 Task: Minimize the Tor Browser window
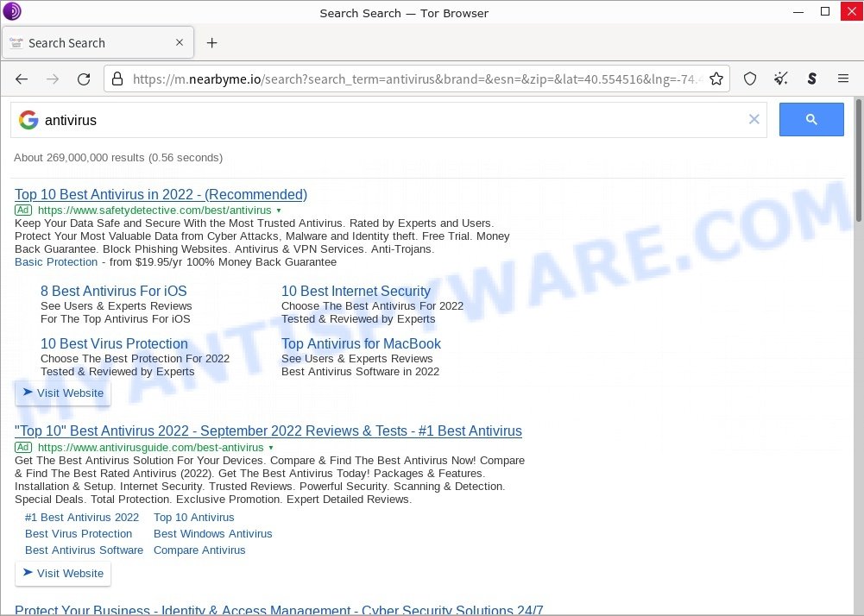point(798,12)
